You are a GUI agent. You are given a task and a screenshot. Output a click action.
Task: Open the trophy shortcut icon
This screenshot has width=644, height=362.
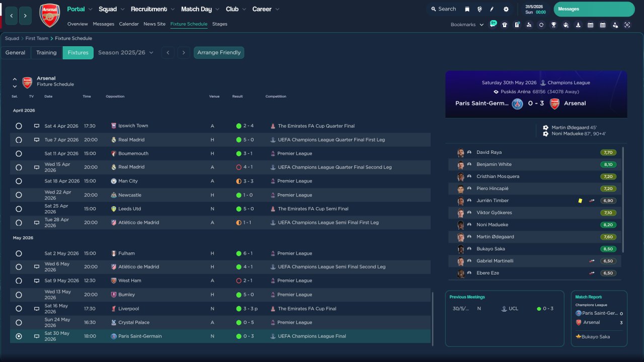pos(553,25)
